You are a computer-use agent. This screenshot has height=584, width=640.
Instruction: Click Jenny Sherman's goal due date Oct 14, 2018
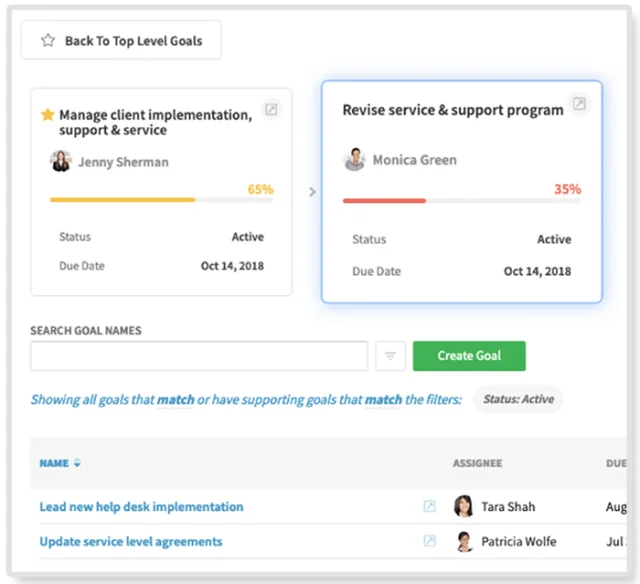[x=232, y=266]
